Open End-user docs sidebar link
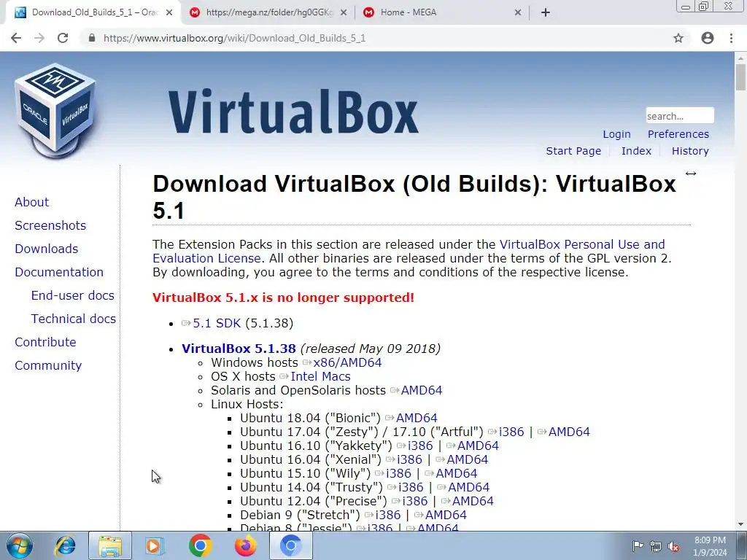Viewport: 747px width, 560px height. click(x=73, y=295)
